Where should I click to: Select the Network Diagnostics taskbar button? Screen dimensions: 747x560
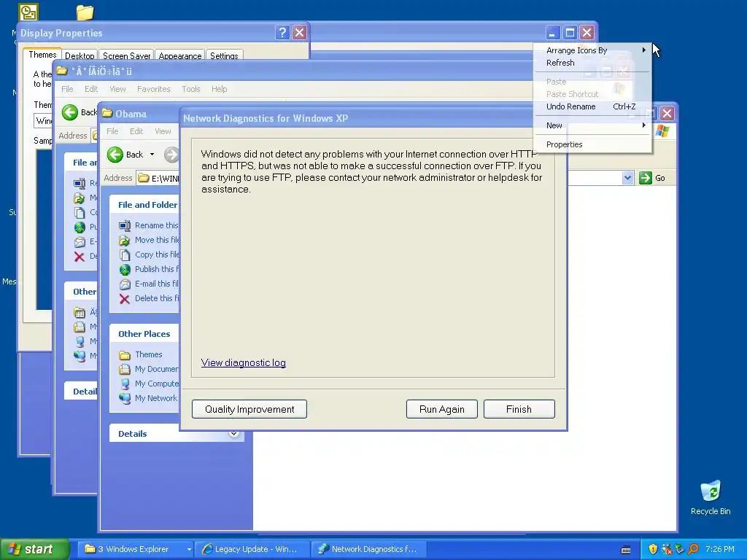coord(369,549)
